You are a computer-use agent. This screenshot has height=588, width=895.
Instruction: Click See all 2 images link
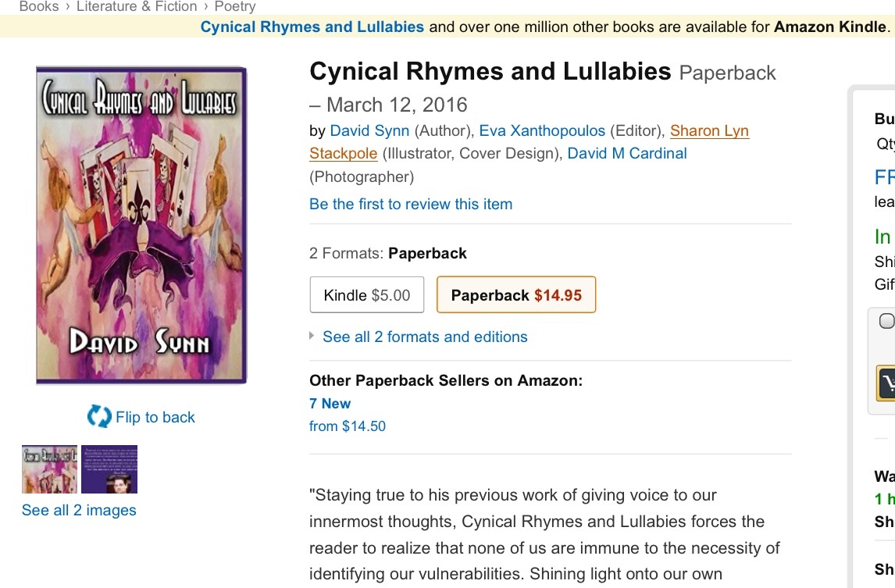79,510
